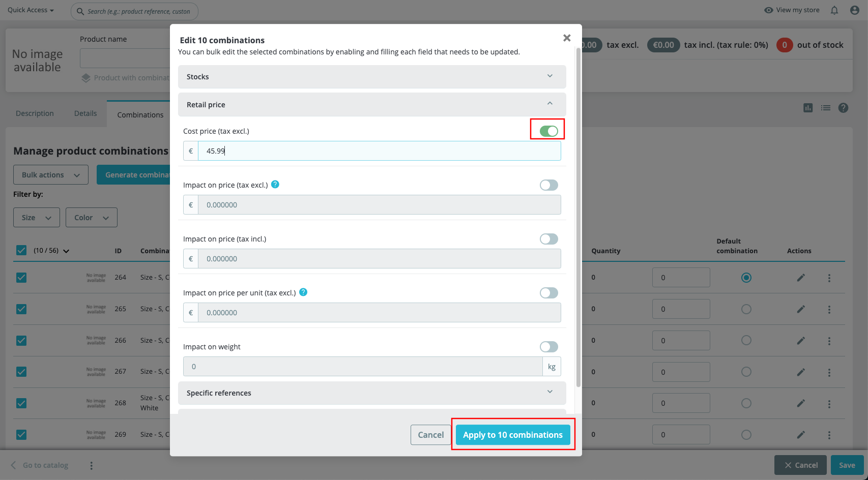Expand the Stocks section
The height and width of the screenshot is (480, 868).
(x=372, y=77)
